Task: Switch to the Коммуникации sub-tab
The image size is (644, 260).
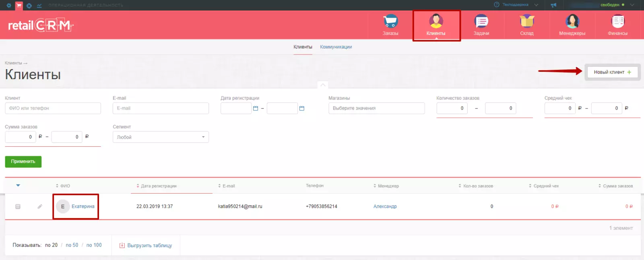Action: pyautogui.click(x=336, y=47)
